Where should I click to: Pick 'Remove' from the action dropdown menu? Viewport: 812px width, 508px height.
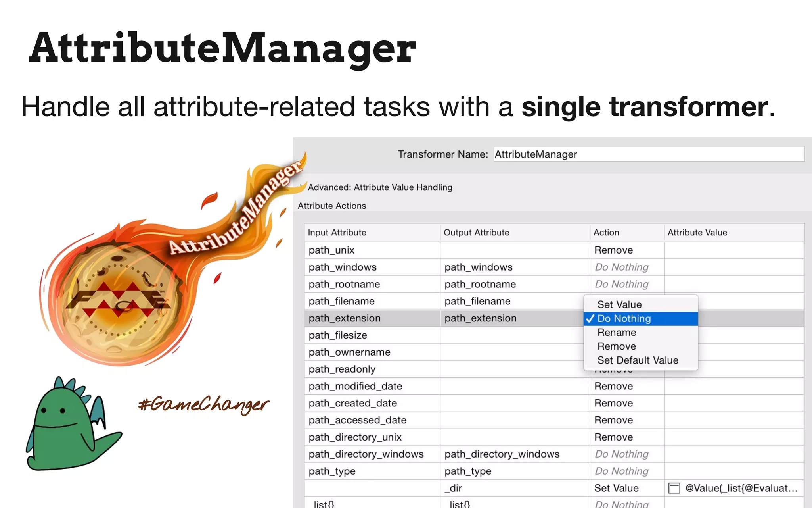[x=640, y=346]
